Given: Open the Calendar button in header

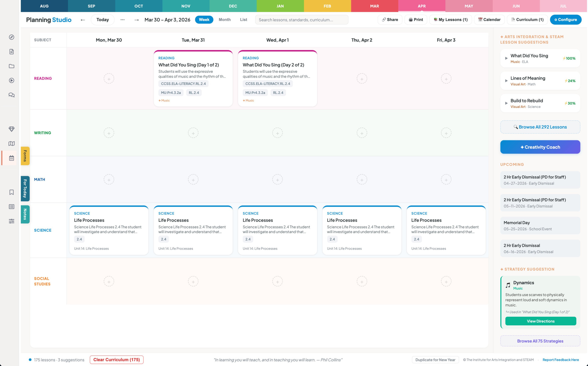Looking at the screenshot, I should coord(489,20).
